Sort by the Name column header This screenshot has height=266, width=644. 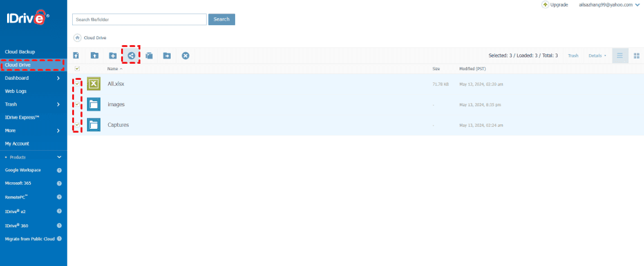tap(115, 68)
